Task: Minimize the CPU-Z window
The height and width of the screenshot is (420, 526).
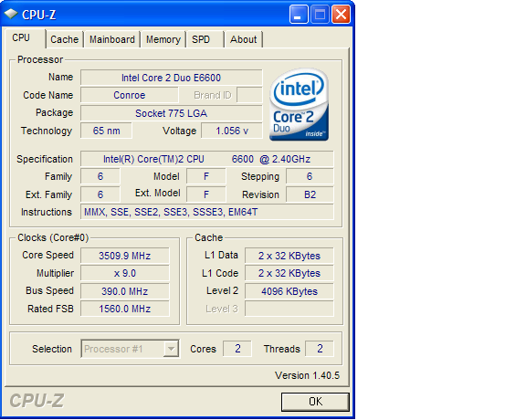Action: [x=299, y=15]
